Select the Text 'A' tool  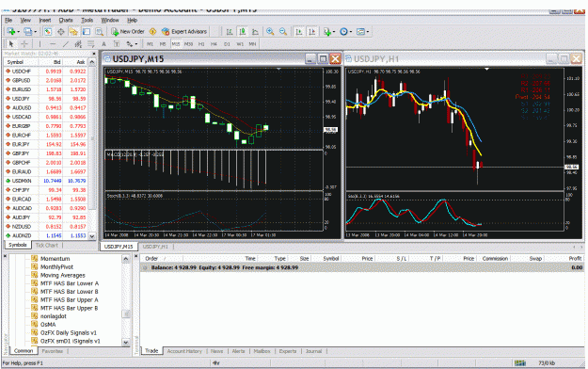coord(103,44)
